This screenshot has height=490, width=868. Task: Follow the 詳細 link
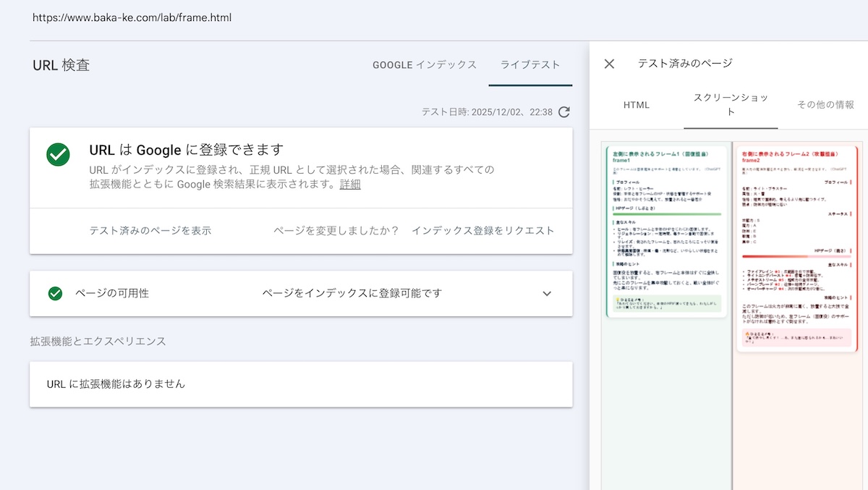(x=350, y=185)
